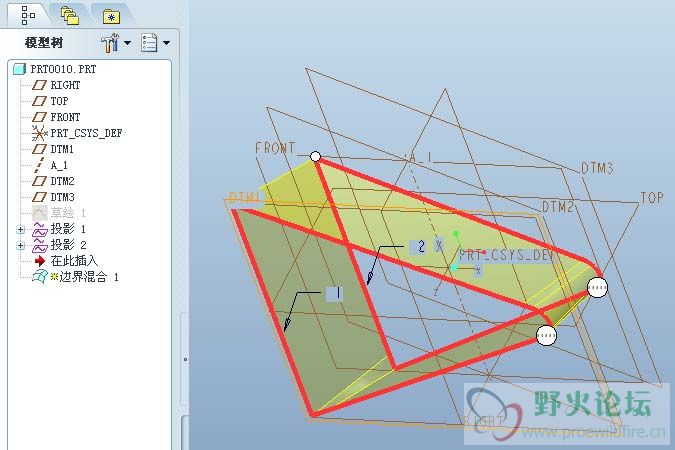Select the TOP datum plane tree item
Viewport: 675px width, 450px height.
(59, 101)
